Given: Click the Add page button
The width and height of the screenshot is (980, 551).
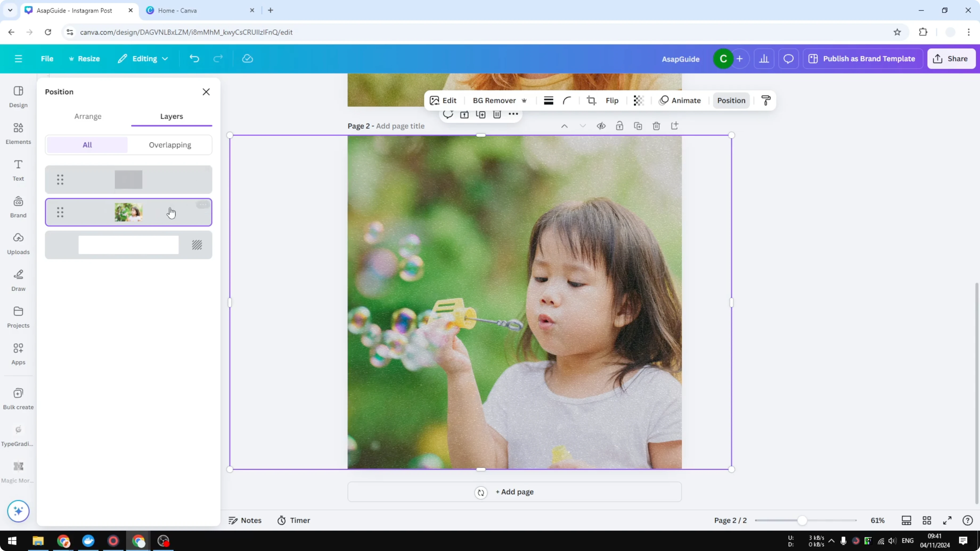Looking at the screenshot, I should coord(514,492).
